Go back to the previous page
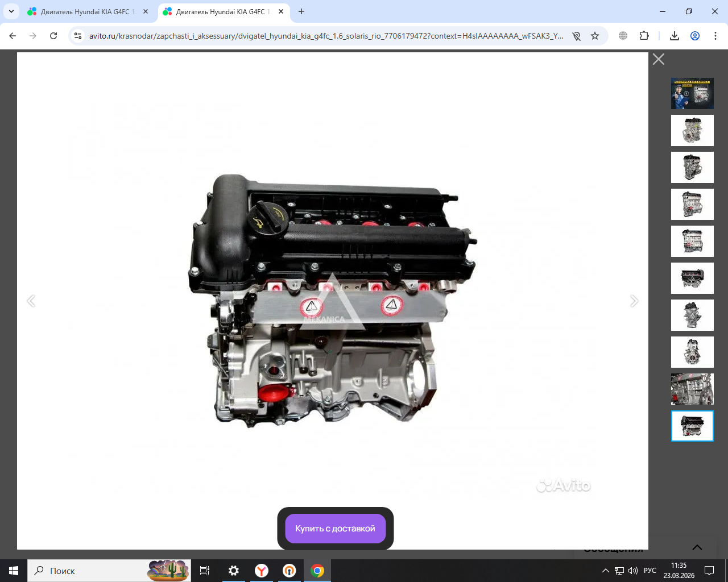Screen dimensions: 728x582 tap(13, 36)
